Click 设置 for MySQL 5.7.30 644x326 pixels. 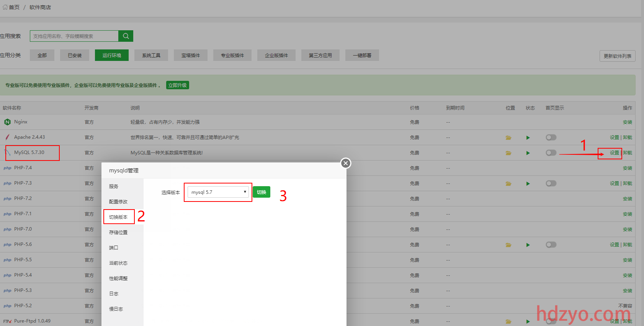point(614,153)
